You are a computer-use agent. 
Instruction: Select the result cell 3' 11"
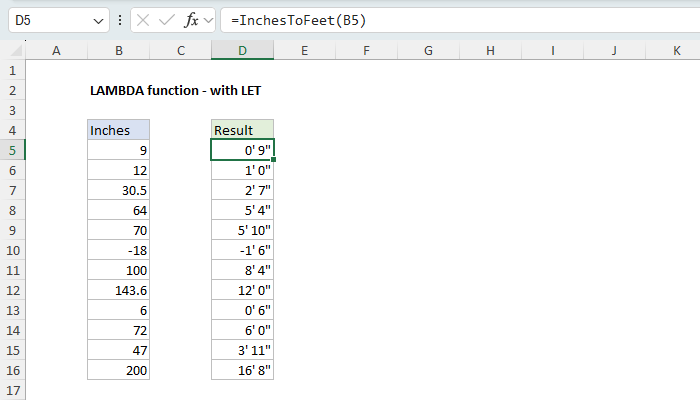pos(242,350)
